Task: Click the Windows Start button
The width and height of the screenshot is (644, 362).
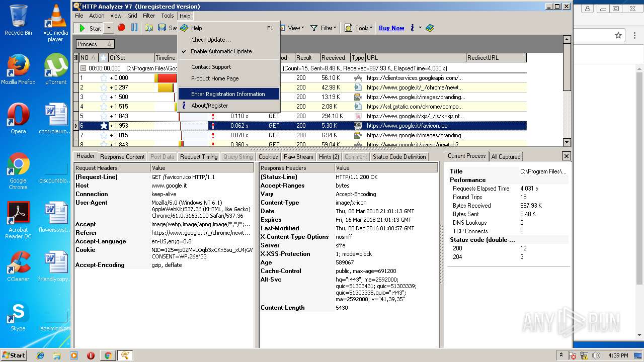Action: (14, 355)
